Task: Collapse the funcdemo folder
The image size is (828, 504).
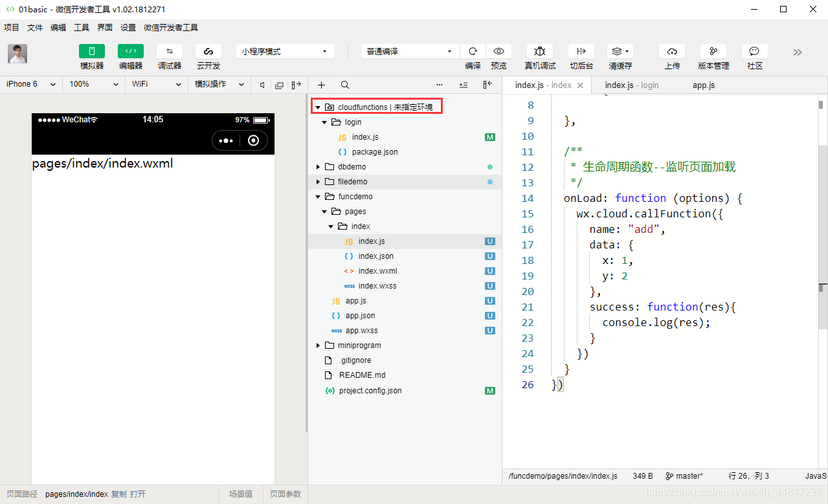Action: 318,197
